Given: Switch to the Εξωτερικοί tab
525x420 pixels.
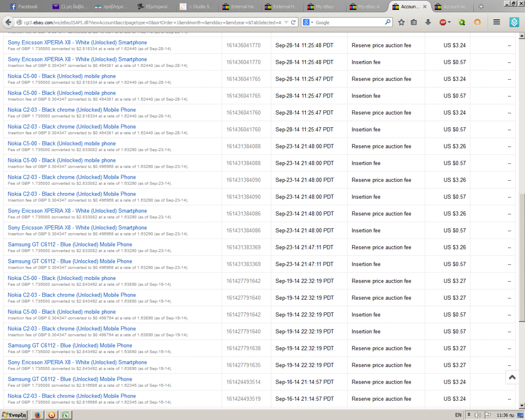Looking at the screenshot, I should 155,7.
